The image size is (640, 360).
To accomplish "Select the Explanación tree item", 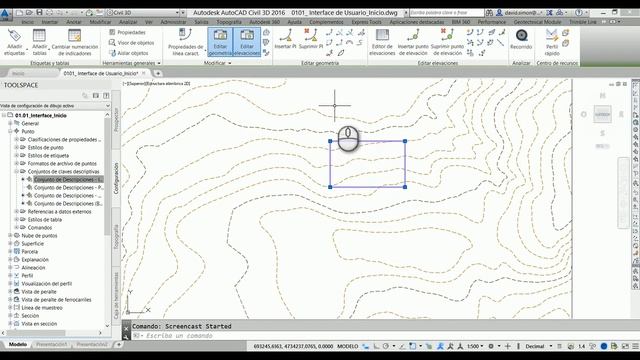I will coord(35,260).
